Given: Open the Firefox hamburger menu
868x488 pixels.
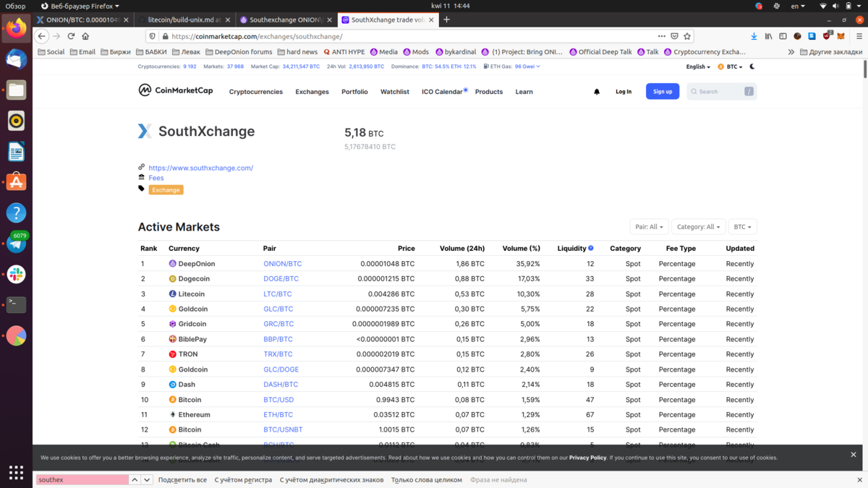Looking at the screenshot, I should (x=859, y=36).
